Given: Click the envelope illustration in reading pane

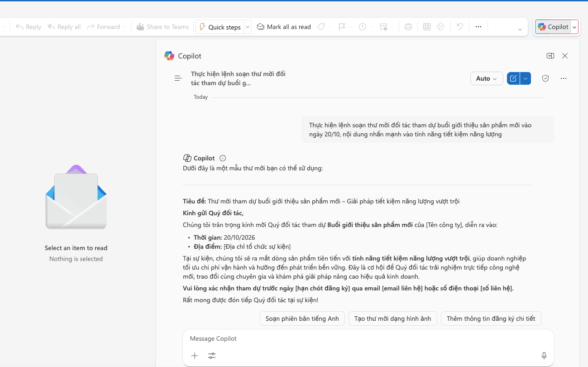Looking at the screenshot, I should 76,198.
